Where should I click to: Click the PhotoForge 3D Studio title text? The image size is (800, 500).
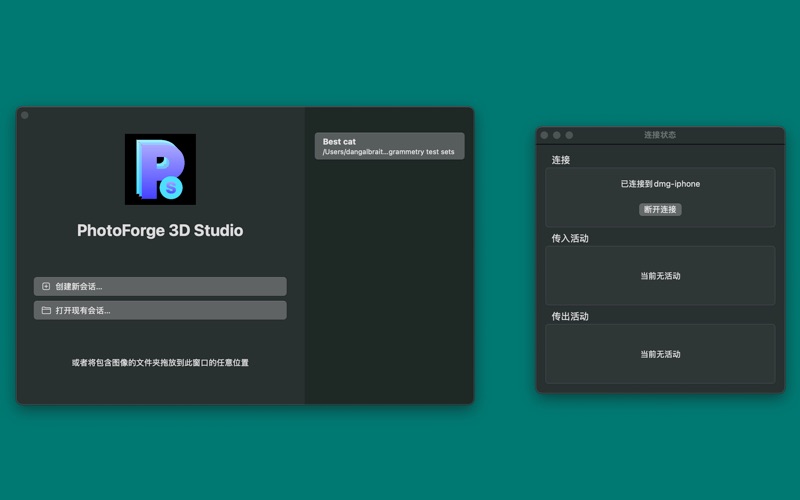[160, 231]
